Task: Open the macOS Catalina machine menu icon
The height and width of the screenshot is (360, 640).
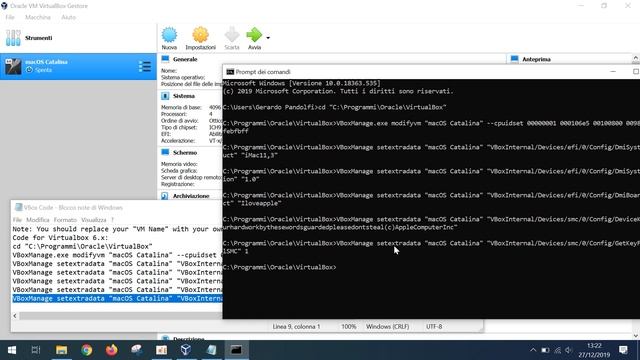Action: pos(144,66)
